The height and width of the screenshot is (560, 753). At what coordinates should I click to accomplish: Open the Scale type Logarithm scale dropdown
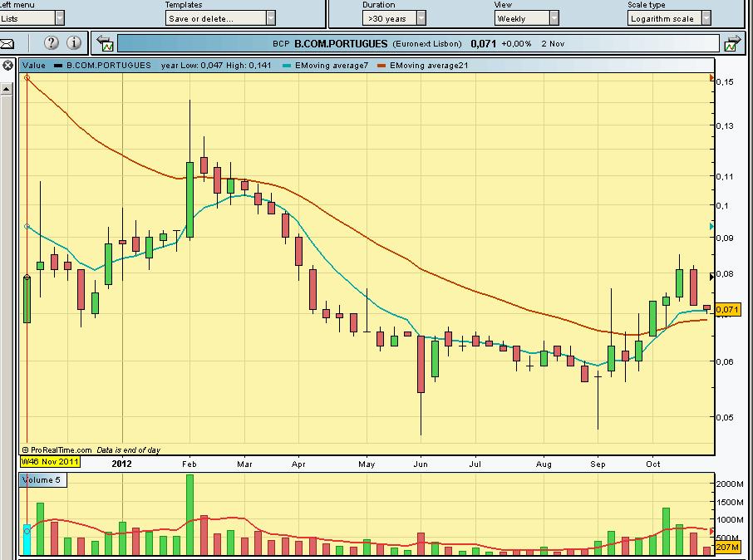(669, 19)
